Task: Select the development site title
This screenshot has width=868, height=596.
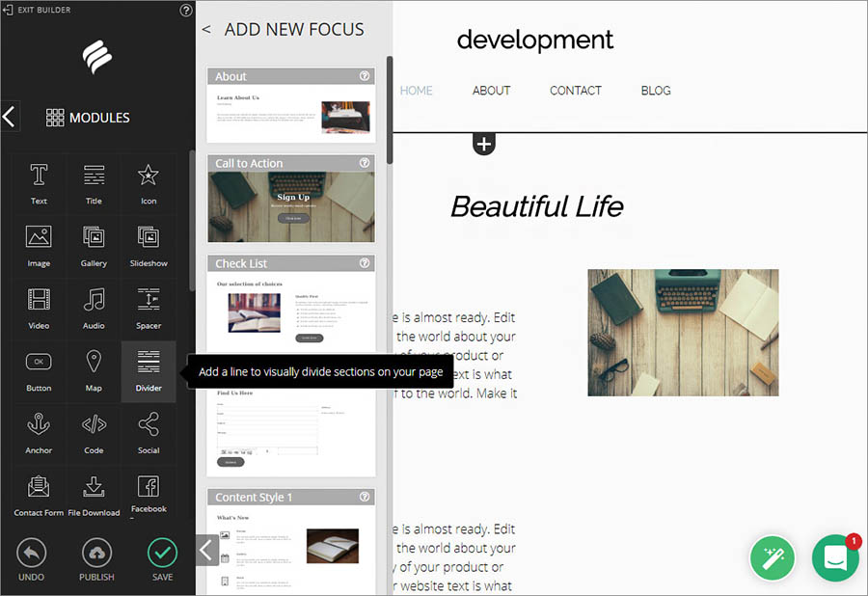Action: pyautogui.click(x=534, y=40)
